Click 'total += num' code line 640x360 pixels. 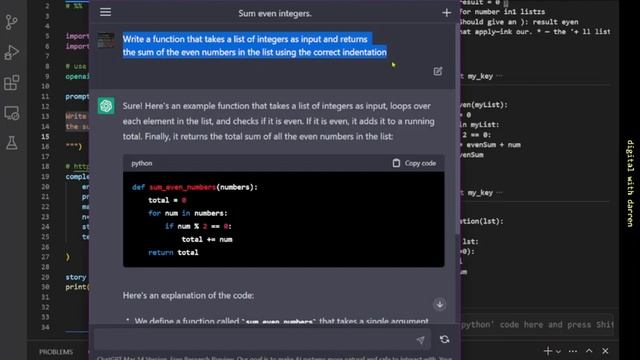pyautogui.click(x=207, y=240)
